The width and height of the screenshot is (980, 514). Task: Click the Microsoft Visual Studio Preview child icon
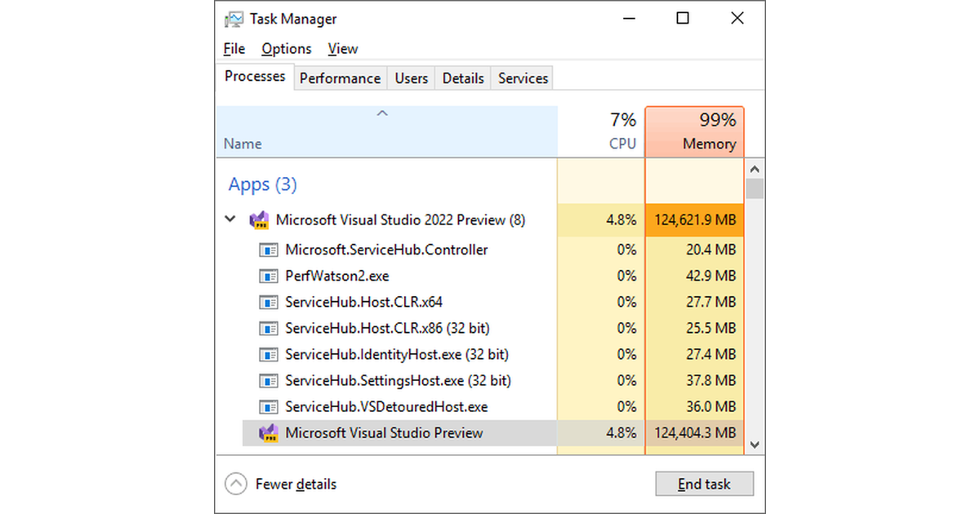[269, 433]
